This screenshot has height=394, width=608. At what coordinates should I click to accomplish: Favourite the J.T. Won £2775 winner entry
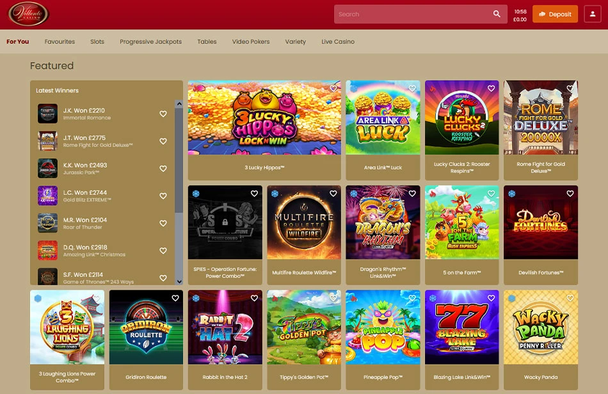(163, 141)
